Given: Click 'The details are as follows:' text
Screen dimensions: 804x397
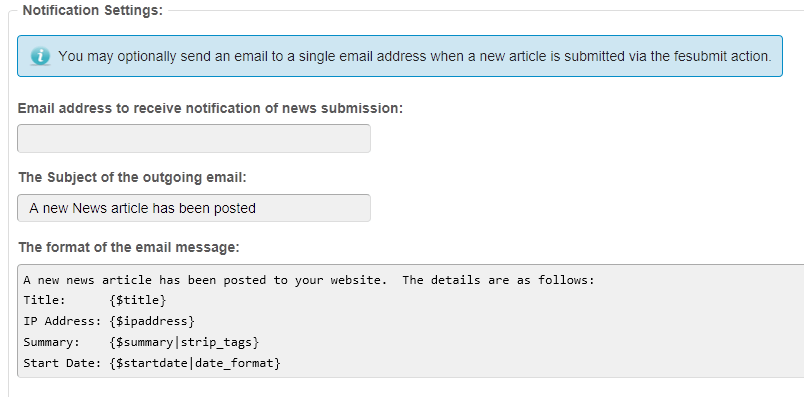Looking at the screenshot, I should (498, 280).
